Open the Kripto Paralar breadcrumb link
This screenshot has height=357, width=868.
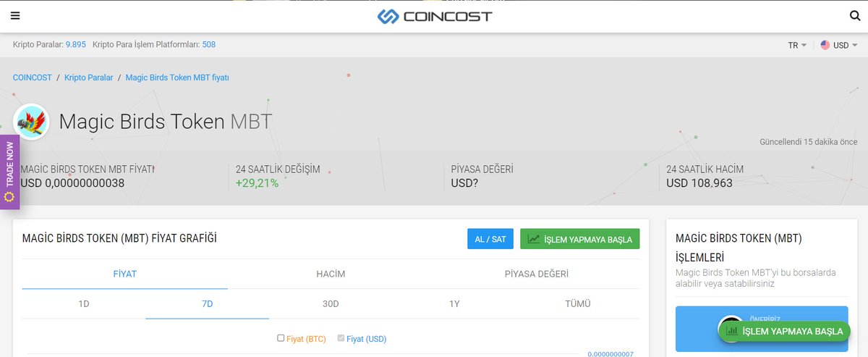(x=89, y=77)
